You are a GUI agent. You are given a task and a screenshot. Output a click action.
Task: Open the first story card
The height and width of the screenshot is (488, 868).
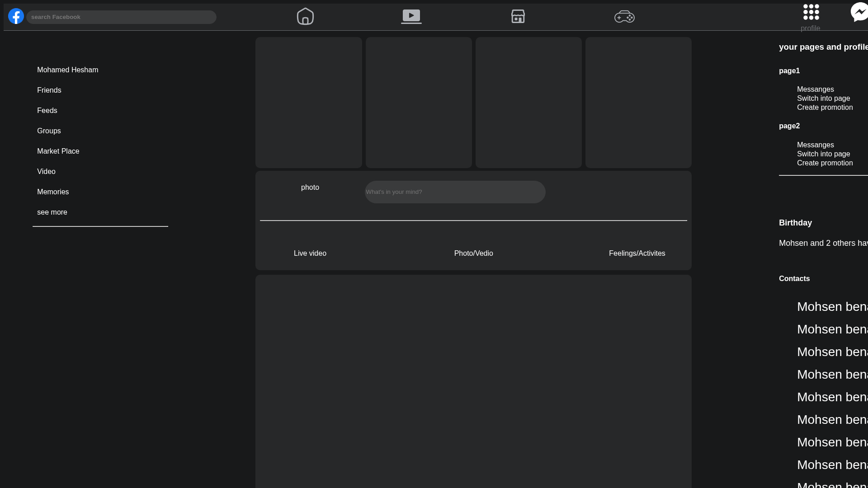point(309,103)
